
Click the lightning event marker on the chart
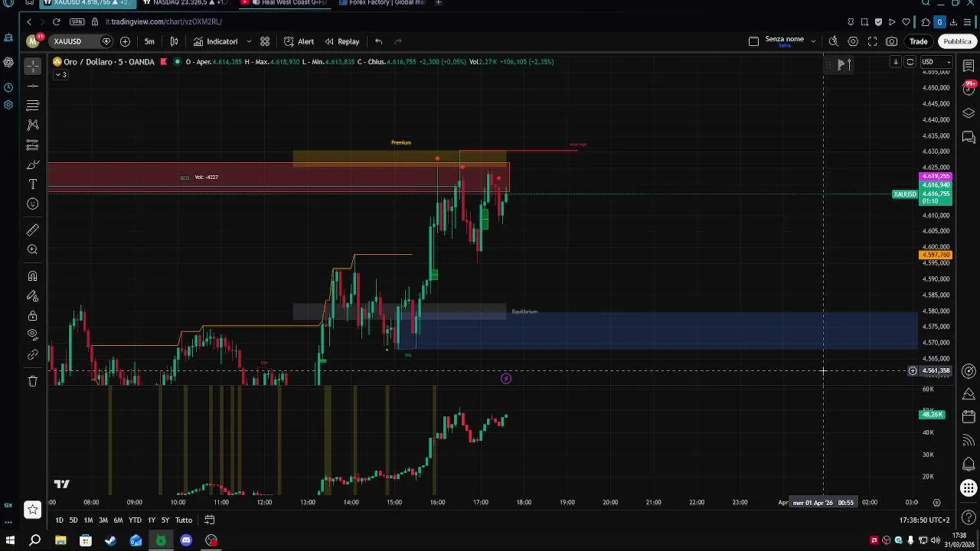click(506, 379)
